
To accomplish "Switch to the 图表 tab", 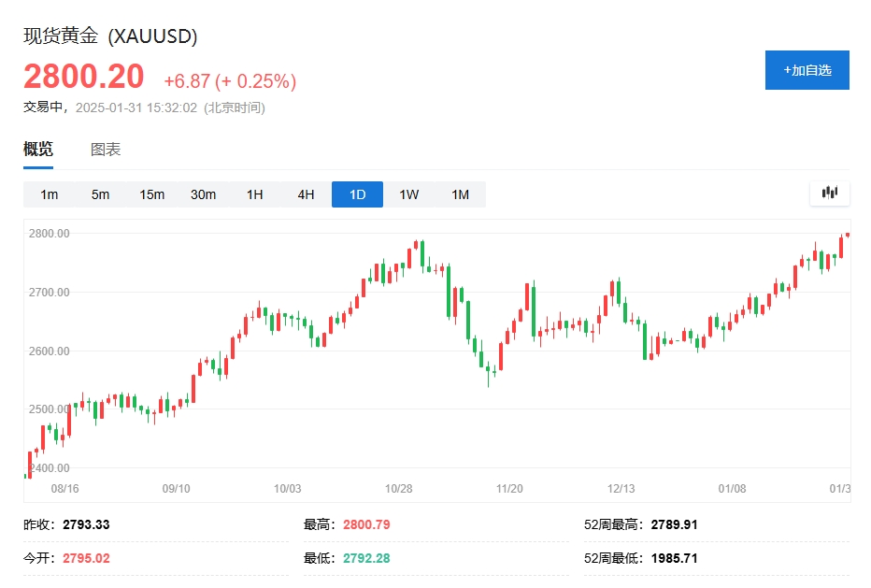I will pos(107,149).
